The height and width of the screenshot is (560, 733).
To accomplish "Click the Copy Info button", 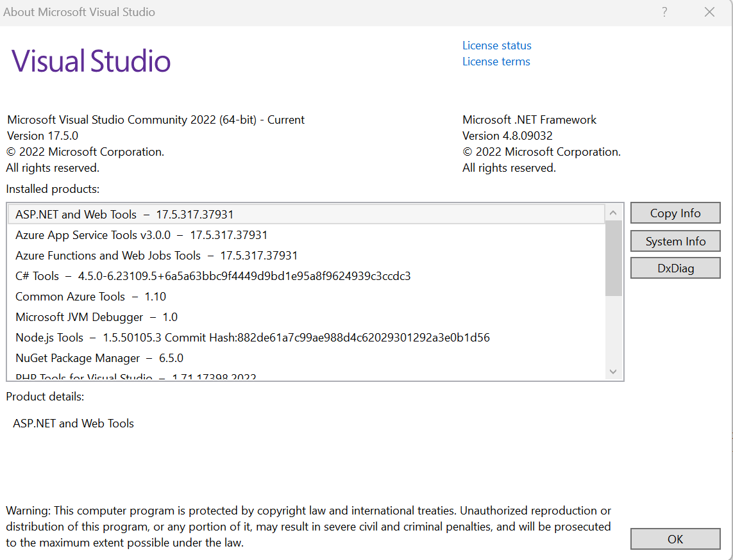I will pos(675,213).
